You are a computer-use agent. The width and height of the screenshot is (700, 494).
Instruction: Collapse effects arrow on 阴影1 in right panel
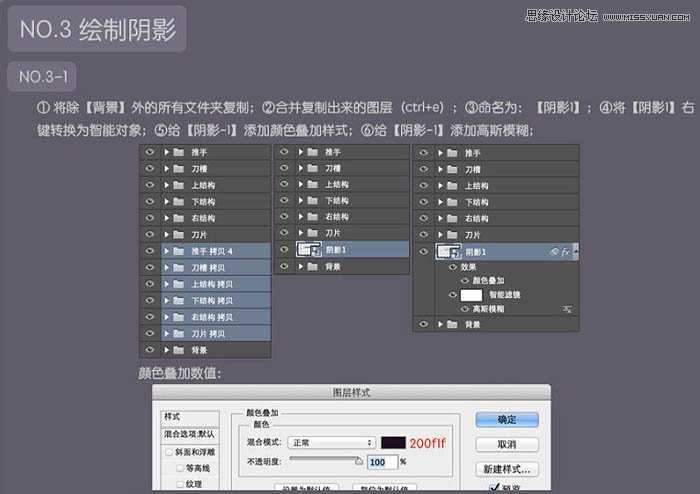point(575,252)
